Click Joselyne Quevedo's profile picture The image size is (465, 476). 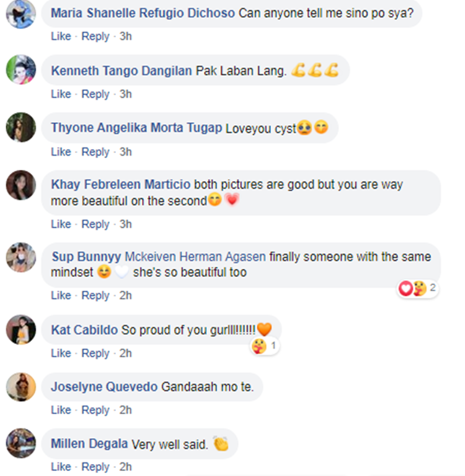tap(21, 387)
